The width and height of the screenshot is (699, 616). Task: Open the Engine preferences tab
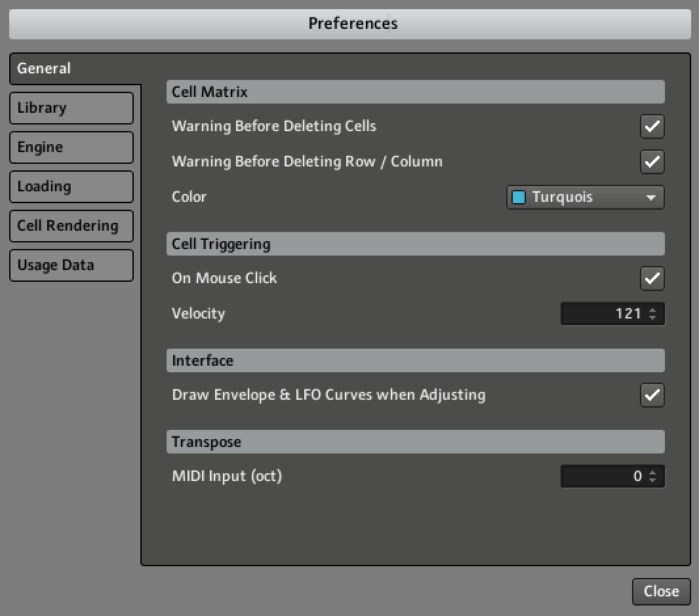pos(71,147)
